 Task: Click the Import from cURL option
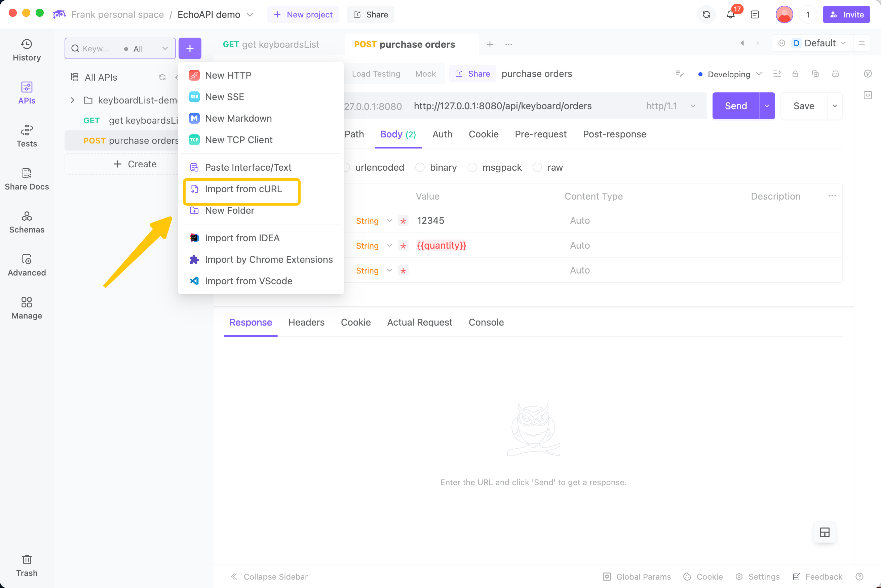(243, 189)
